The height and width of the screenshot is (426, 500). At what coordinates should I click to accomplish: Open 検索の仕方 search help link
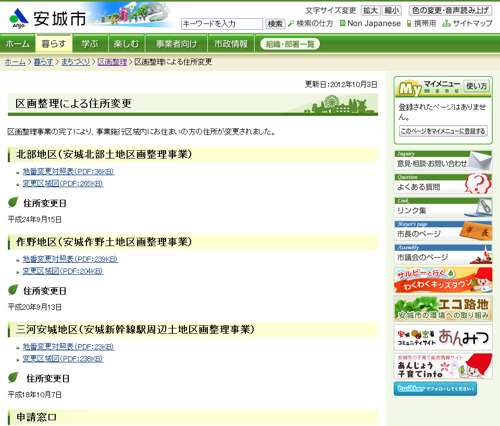pos(311,23)
